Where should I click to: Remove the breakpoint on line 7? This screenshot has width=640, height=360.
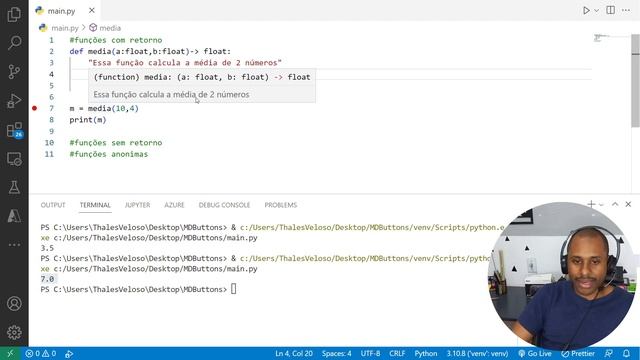click(x=35, y=108)
